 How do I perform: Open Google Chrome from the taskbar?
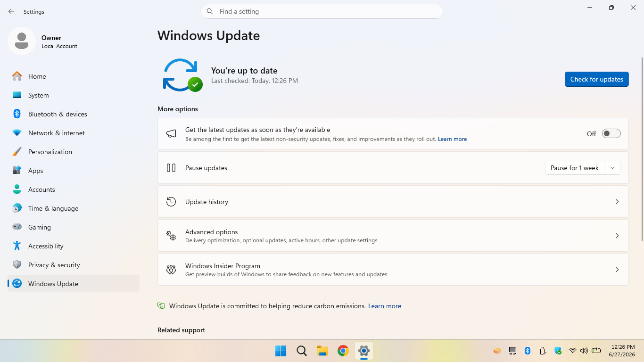343,351
